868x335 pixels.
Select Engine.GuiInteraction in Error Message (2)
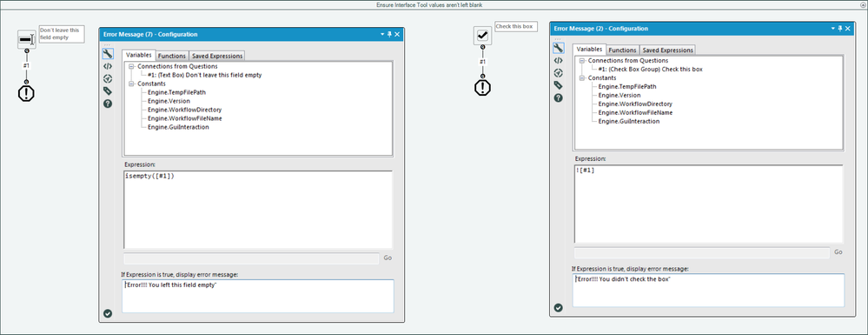point(629,121)
